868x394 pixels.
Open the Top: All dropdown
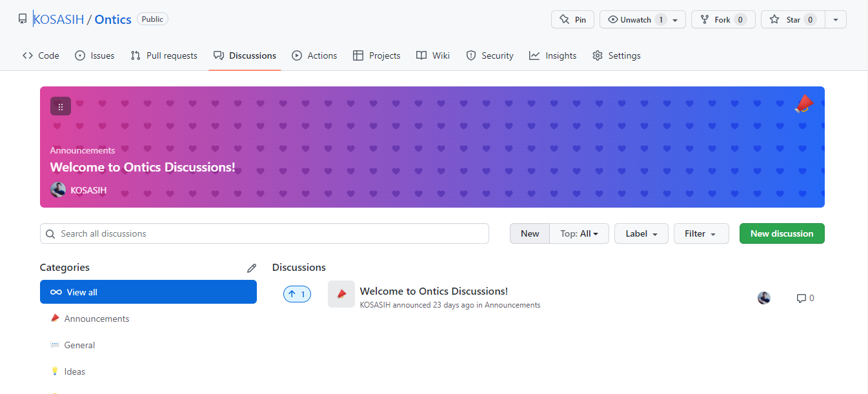pos(580,233)
